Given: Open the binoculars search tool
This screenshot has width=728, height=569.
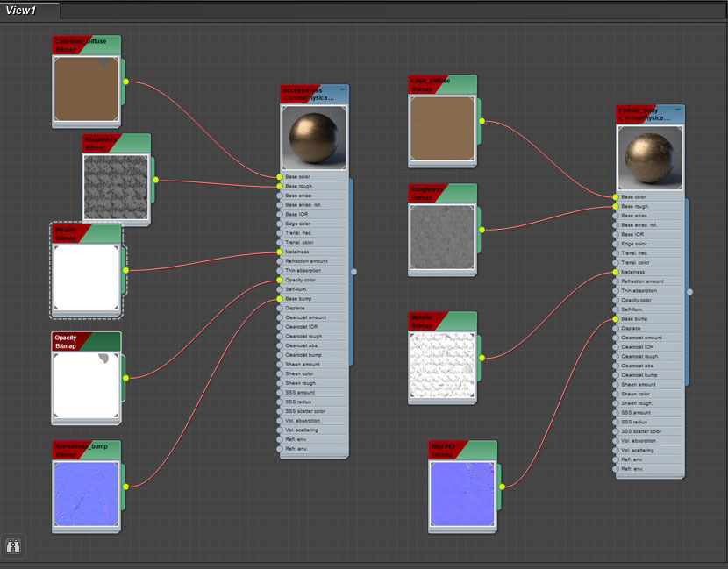Looking at the screenshot, I should 13,546.
